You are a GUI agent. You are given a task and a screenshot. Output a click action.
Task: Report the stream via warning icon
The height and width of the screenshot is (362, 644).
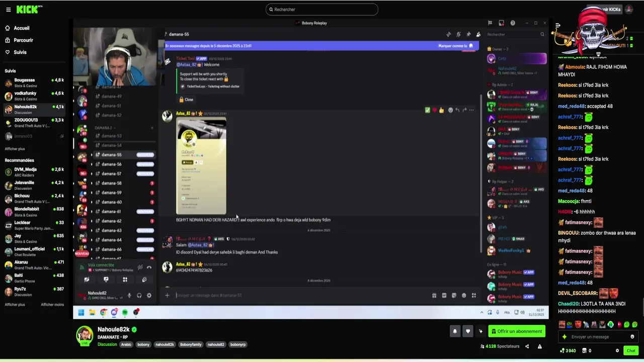[540, 346]
